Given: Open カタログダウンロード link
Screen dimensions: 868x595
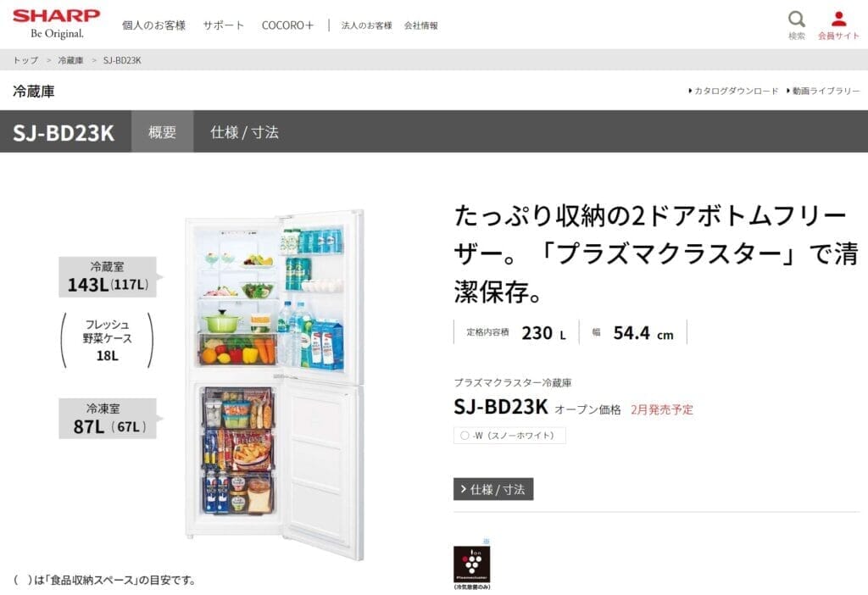Looking at the screenshot, I should click(733, 91).
